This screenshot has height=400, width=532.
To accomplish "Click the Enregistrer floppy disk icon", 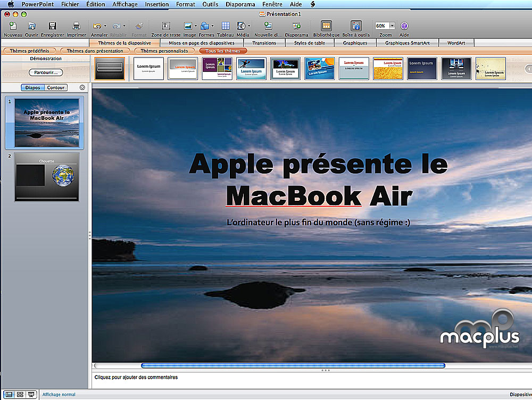I will [x=52, y=26].
